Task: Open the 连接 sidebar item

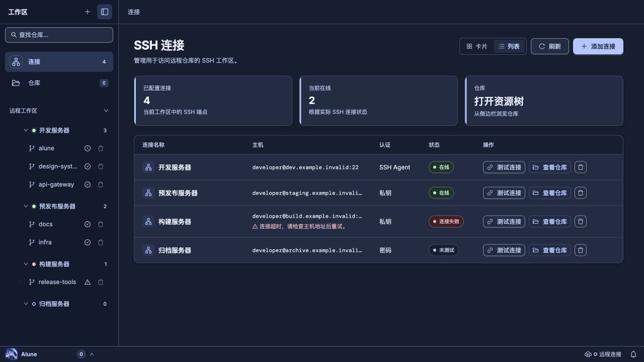Action: coord(59,62)
